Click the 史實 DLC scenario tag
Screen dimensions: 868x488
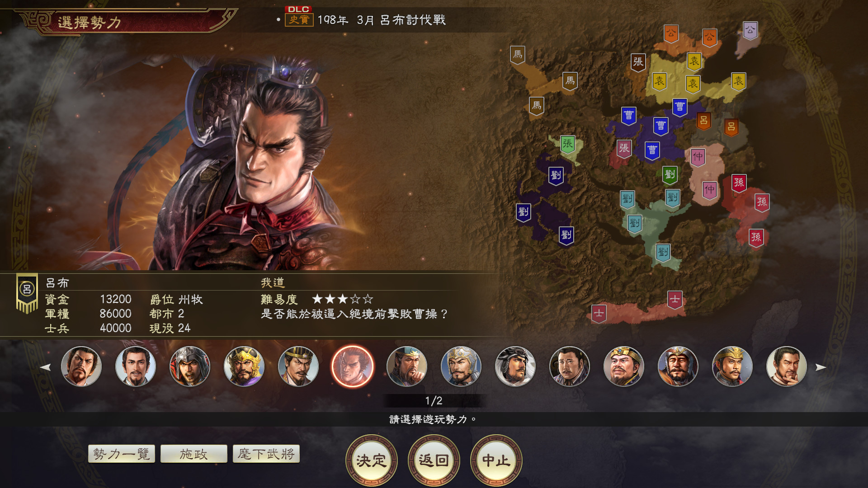tap(299, 20)
